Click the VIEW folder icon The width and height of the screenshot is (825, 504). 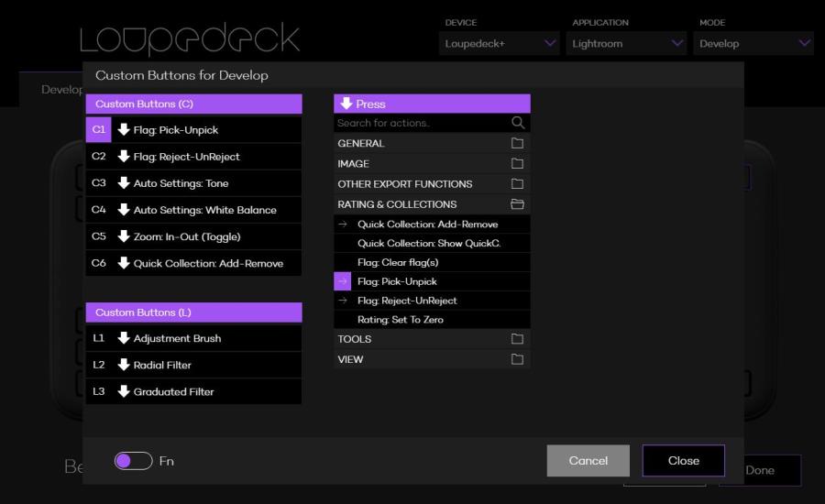517,359
